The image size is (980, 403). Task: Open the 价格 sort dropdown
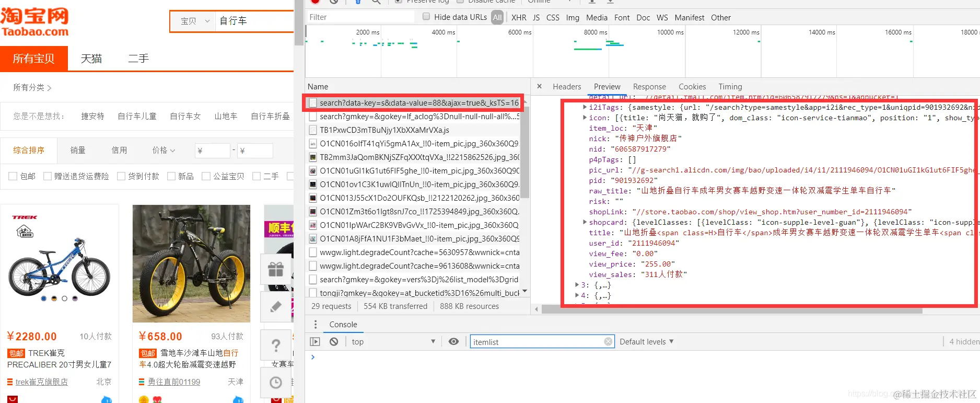164,151
